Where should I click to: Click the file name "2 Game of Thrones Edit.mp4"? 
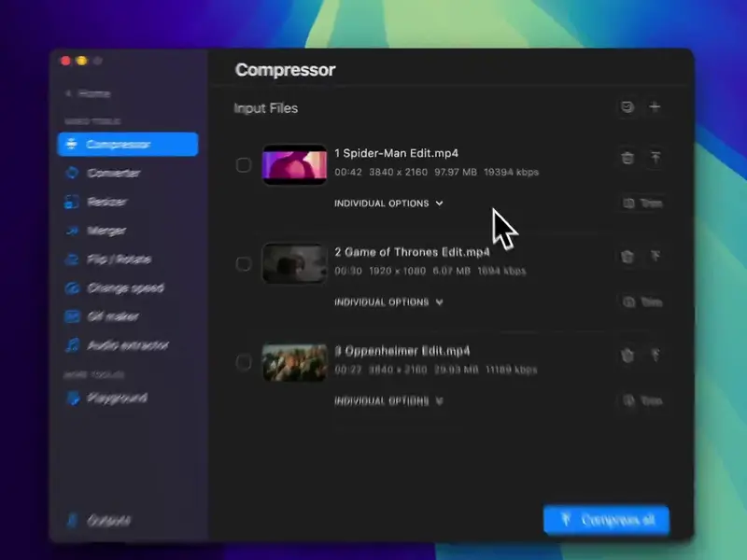click(412, 252)
